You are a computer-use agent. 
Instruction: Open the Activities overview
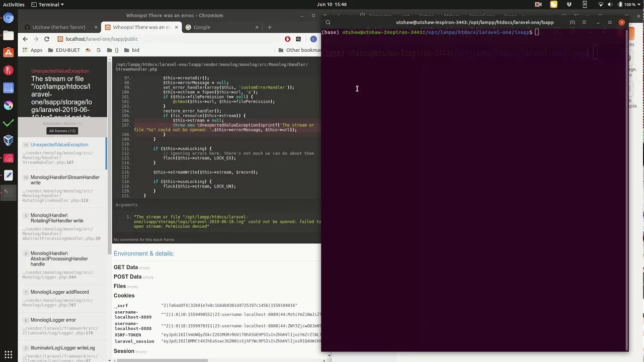[x=14, y=5]
